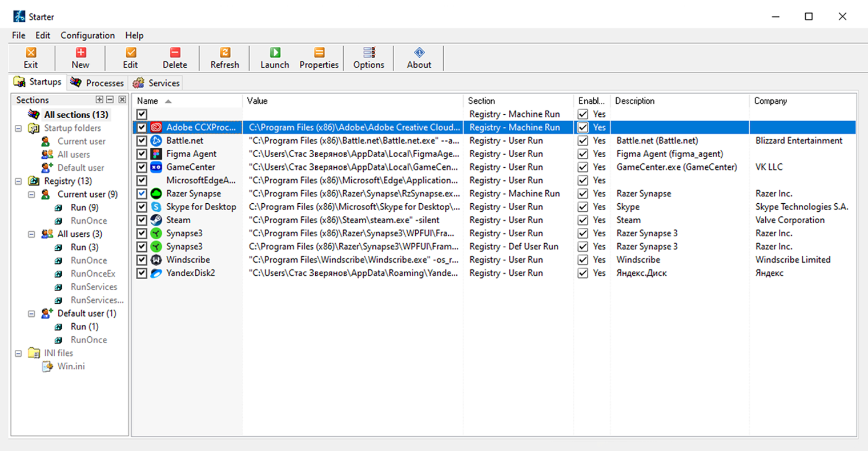
Task: Open Properties from the toolbar
Action: tap(319, 58)
